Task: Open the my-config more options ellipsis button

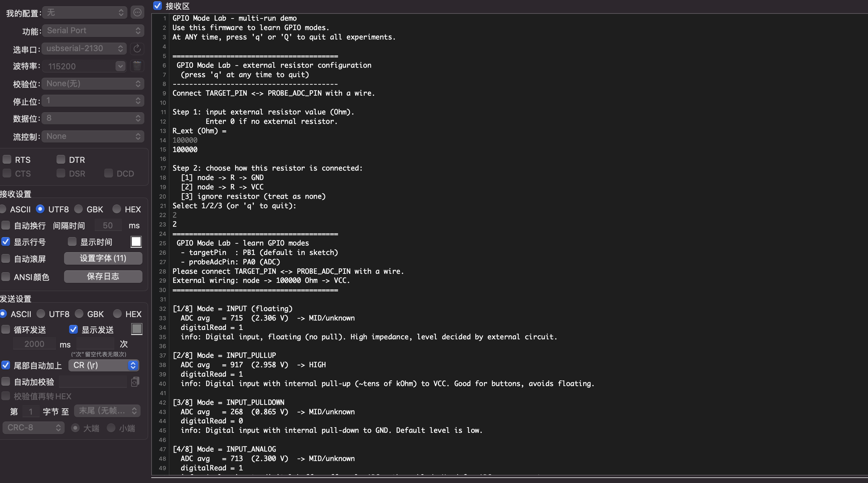Action: (137, 13)
